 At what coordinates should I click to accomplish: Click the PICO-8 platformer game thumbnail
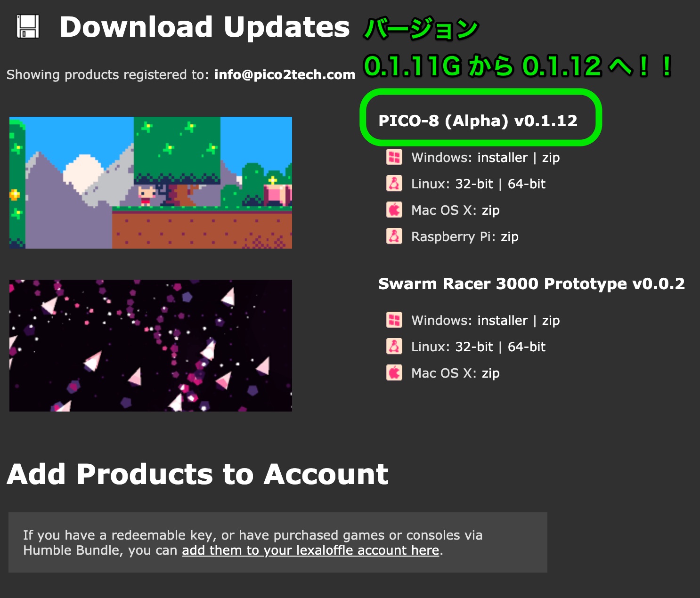tap(151, 183)
